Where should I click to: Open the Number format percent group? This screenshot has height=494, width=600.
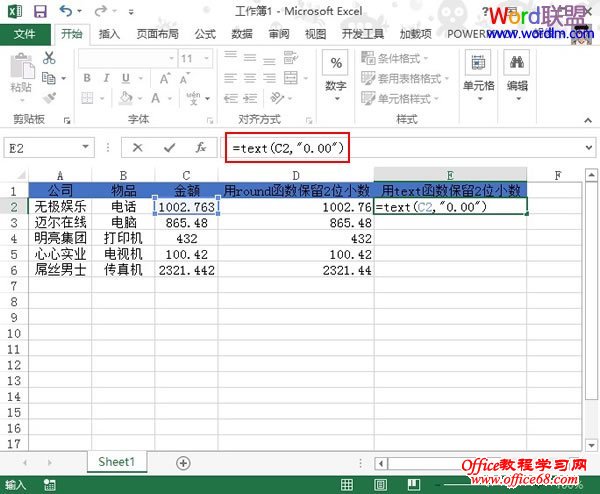[336, 75]
